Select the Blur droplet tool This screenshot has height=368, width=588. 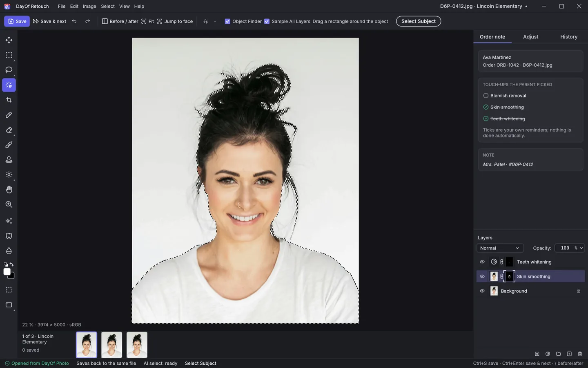pos(9,251)
